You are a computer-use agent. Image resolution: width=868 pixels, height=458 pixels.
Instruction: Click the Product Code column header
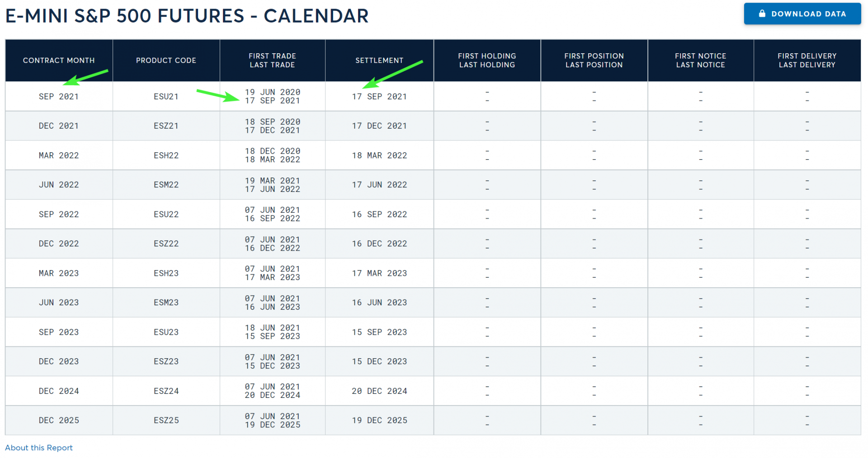tap(166, 61)
